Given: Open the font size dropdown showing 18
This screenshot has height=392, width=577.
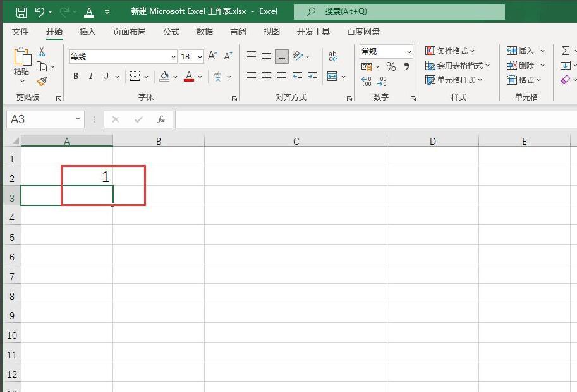Looking at the screenshot, I should click(x=200, y=57).
